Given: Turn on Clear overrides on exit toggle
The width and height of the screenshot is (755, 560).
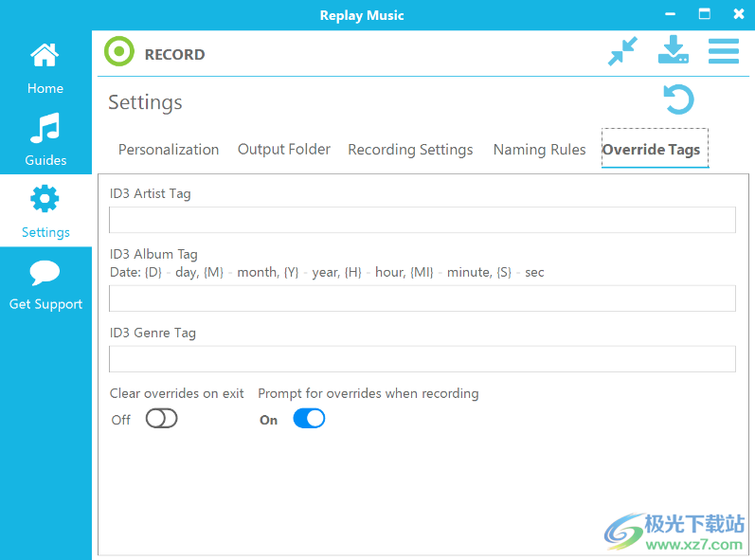Looking at the screenshot, I should (162, 419).
